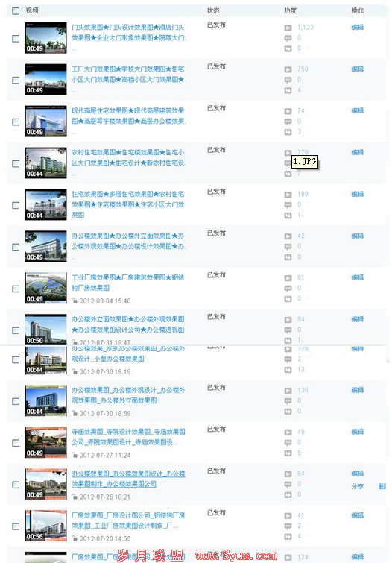
Task: Tick the checkbox for the 办公楼效果图_办公楼外观设计 video
Action: pyautogui.click(x=16, y=401)
